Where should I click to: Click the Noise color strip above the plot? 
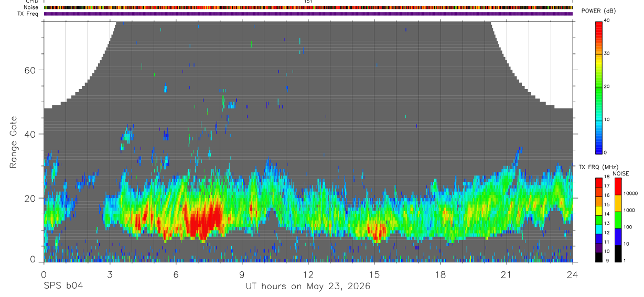[308, 7]
